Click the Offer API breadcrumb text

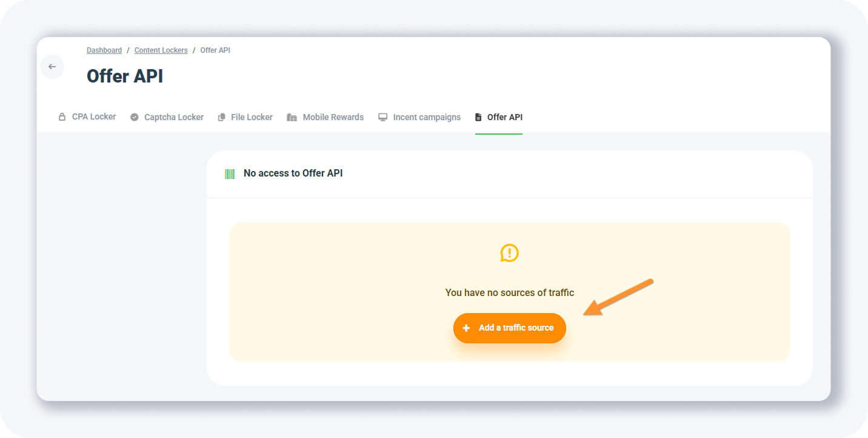(x=215, y=50)
